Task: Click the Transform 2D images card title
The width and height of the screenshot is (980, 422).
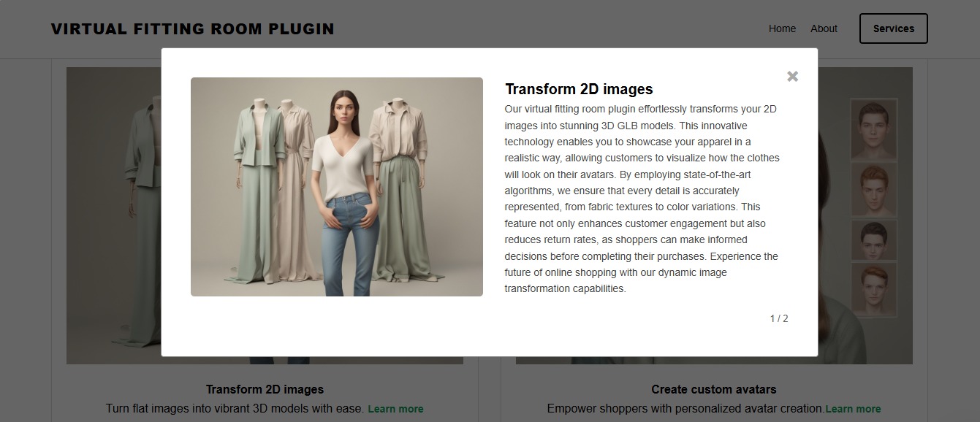Action: click(x=265, y=389)
